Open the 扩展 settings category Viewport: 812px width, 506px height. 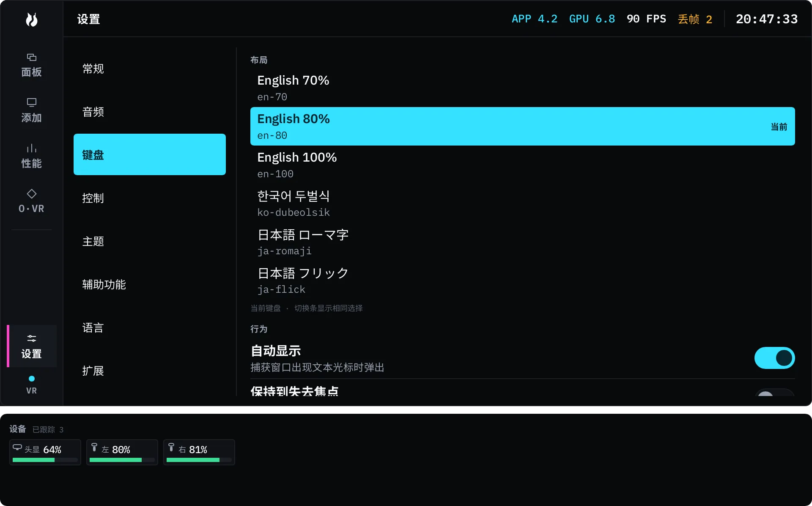[x=150, y=371]
